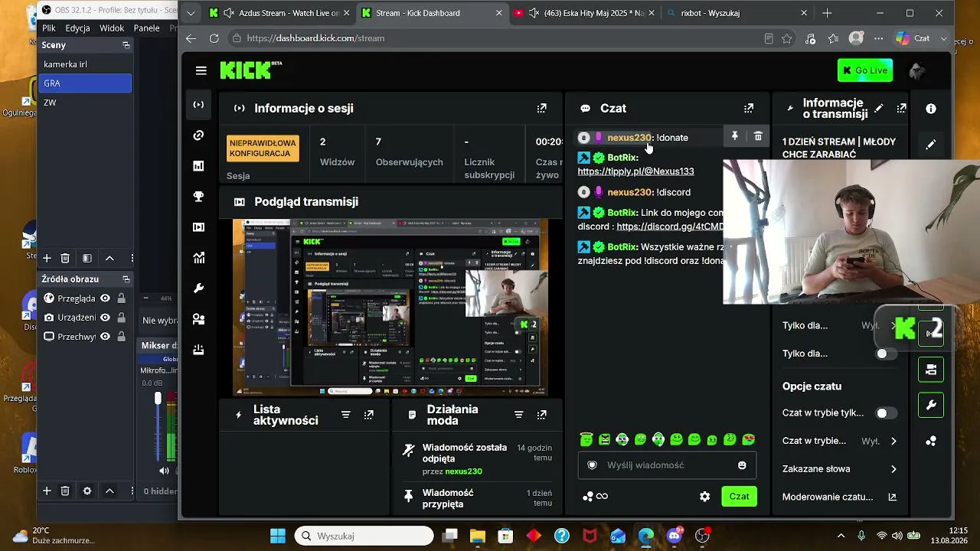The width and height of the screenshot is (980, 551).
Task: Hide the Urządzeni source with its eye icon
Action: pyautogui.click(x=106, y=318)
